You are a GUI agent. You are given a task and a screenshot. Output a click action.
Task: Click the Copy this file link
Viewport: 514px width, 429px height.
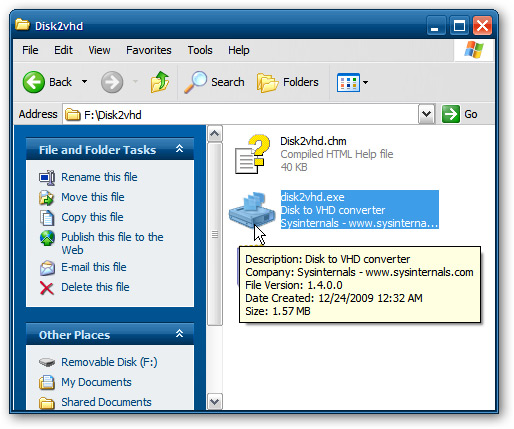[x=92, y=217]
